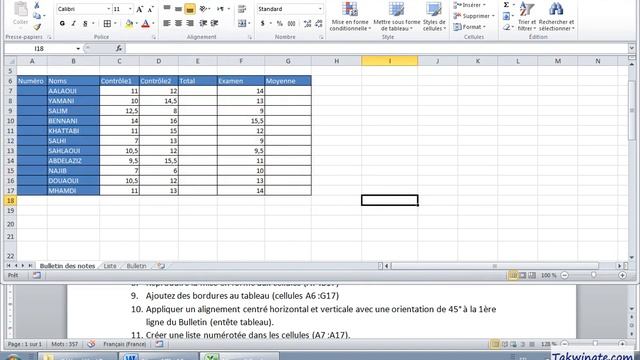This screenshot has height=360, width=640.
Task: Select row 18 header
Action: 10,200
